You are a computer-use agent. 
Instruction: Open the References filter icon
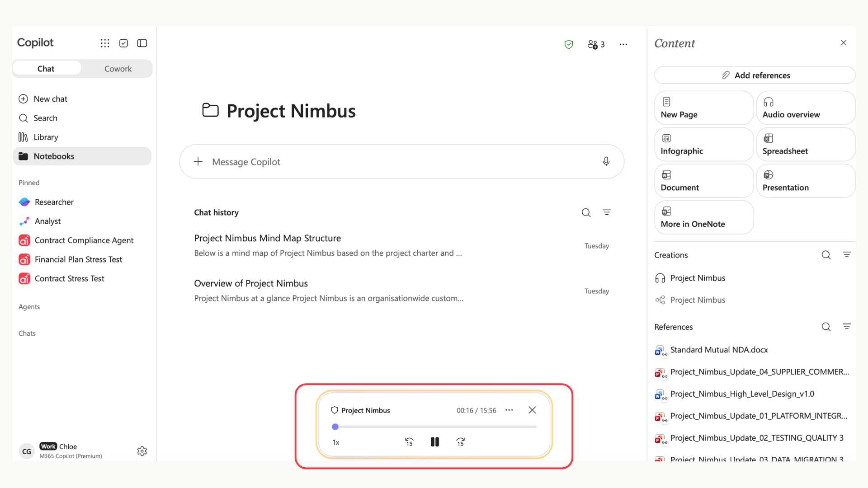(847, 326)
